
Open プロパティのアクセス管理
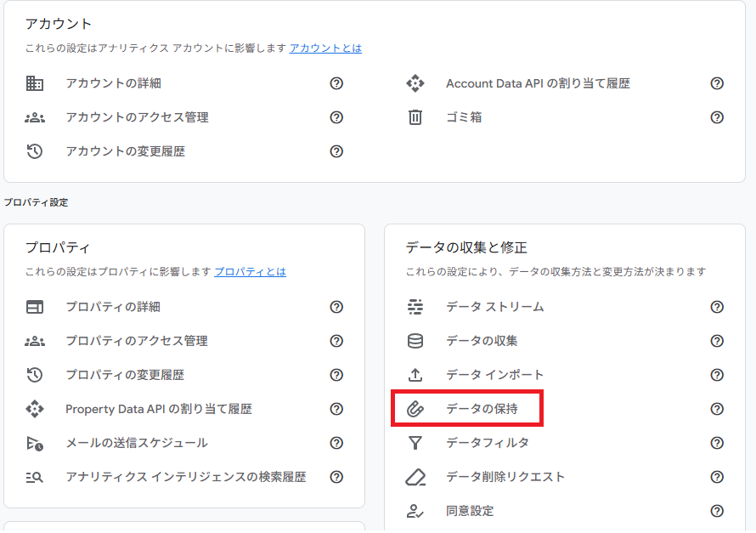click(137, 341)
